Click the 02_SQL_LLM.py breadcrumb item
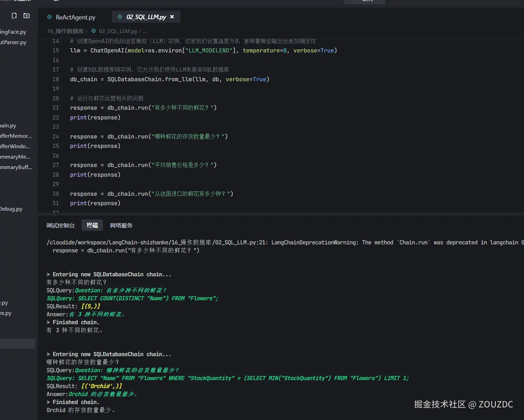Screen dimensions: 524x420 (118, 31)
